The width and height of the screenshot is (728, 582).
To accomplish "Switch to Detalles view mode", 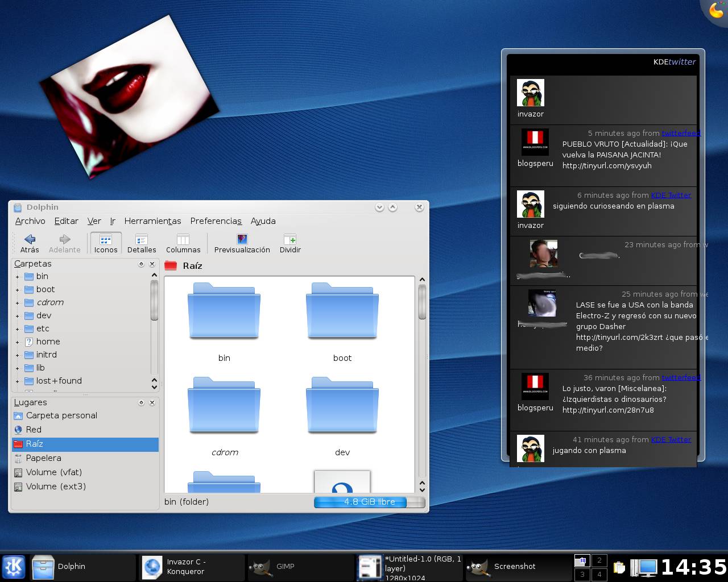I will click(x=142, y=243).
